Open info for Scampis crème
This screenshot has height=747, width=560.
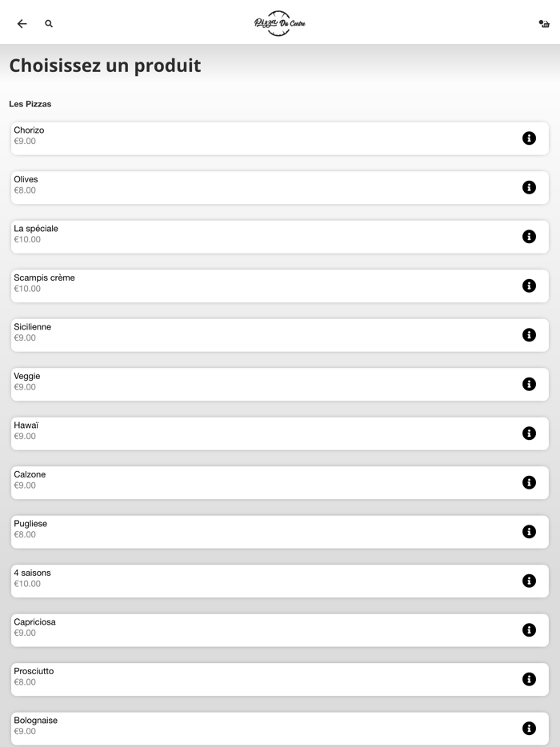(x=529, y=286)
